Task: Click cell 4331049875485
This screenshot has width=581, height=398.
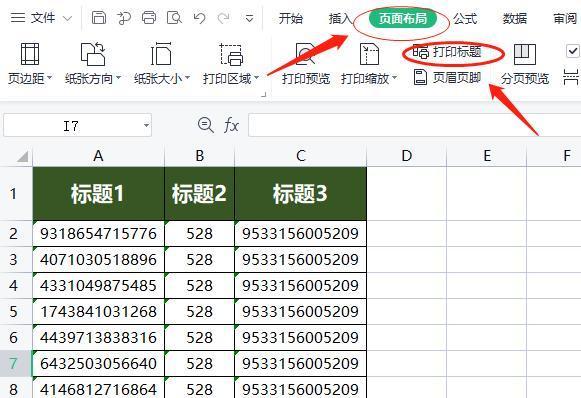Action: click(98, 285)
